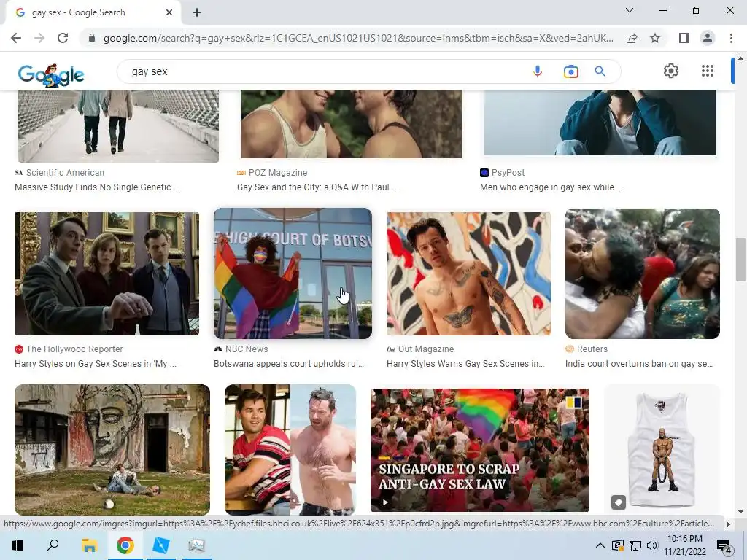747x560 pixels.
Task: Start voice search with microphone icon
Action: coord(538,71)
